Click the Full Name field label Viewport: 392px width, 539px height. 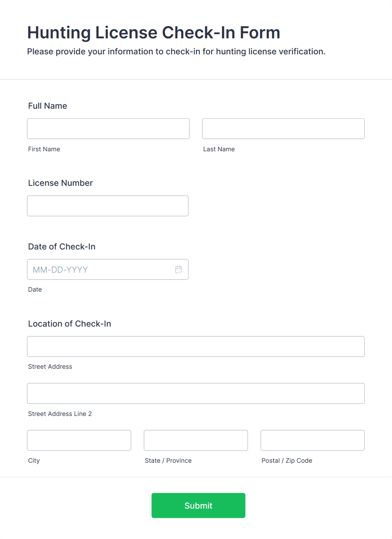[x=48, y=106]
